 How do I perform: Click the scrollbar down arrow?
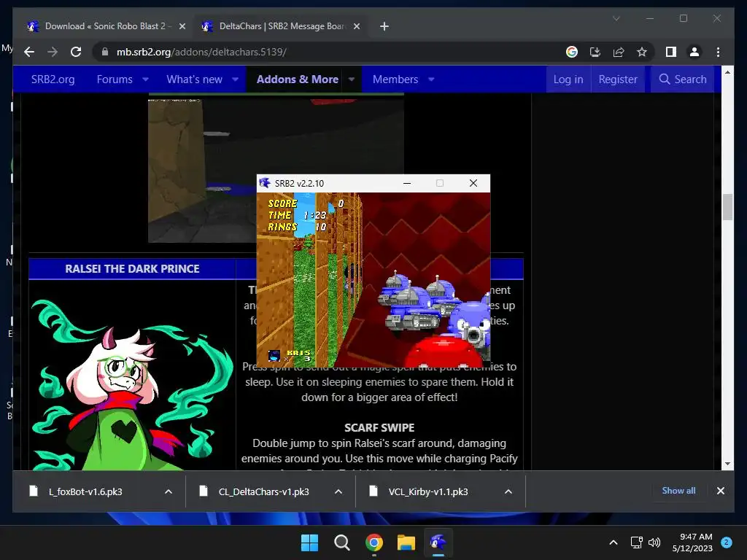point(727,464)
